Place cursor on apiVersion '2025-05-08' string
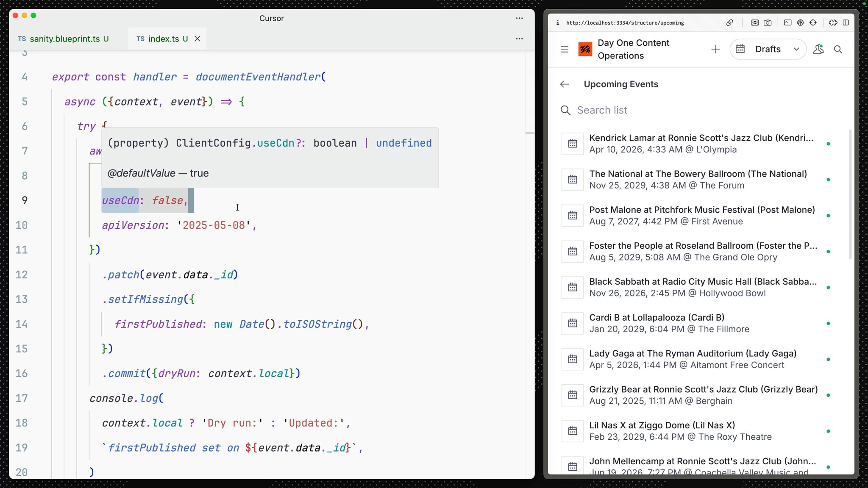868x488 pixels. click(214, 225)
